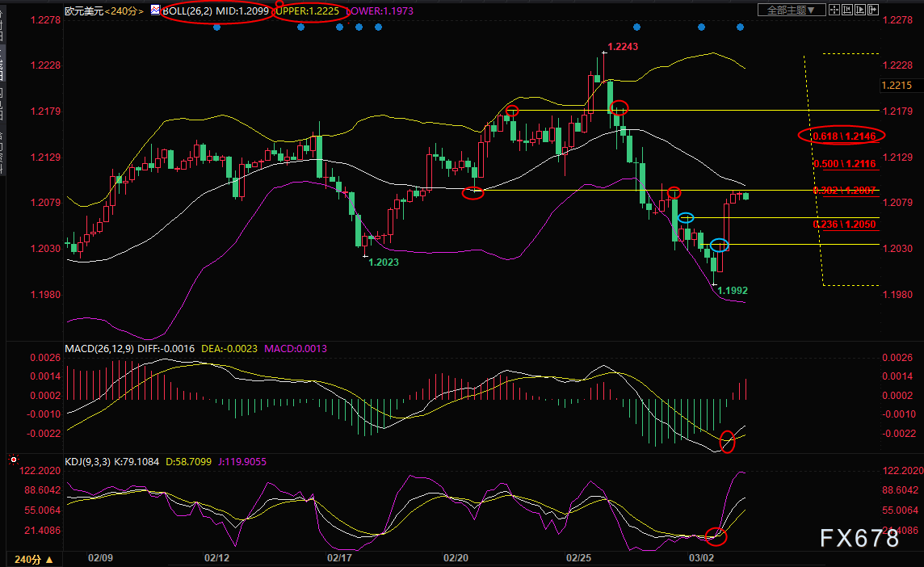Viewport: 924px width, 567px height.
Task: Click the LOWER:1.1973 value
Action: click(380, 11)
